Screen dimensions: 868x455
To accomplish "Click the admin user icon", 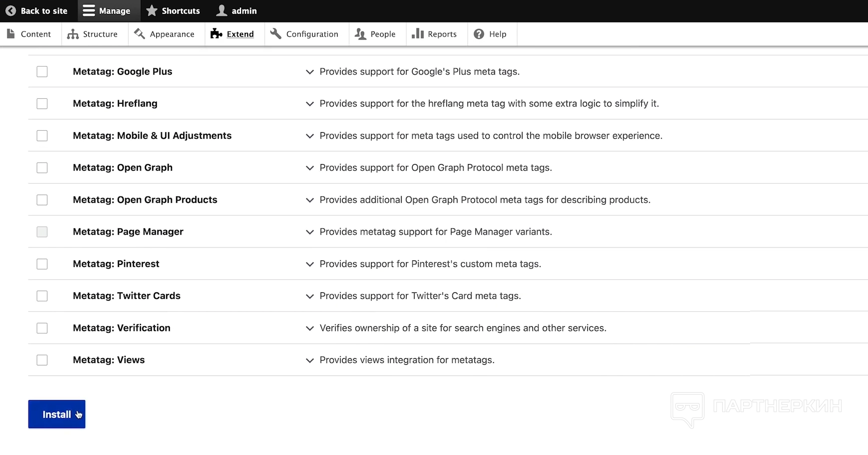I will coord(222,10).
